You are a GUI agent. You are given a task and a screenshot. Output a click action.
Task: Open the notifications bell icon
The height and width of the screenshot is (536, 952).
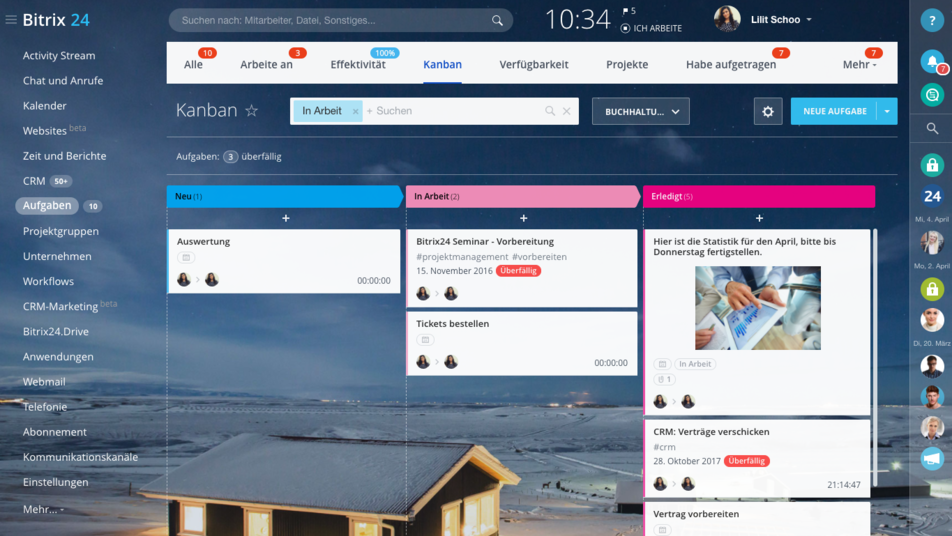tap(932, 61)
